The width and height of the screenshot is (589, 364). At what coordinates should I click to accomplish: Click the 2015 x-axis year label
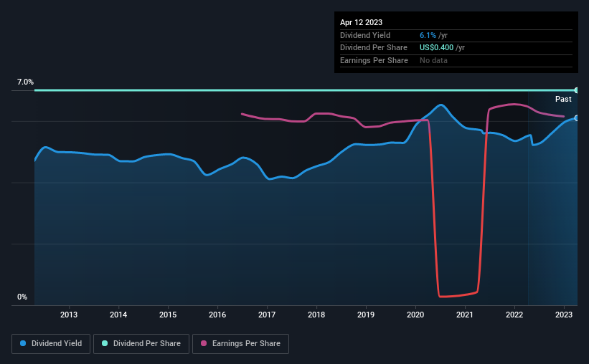tap(168, 315)
